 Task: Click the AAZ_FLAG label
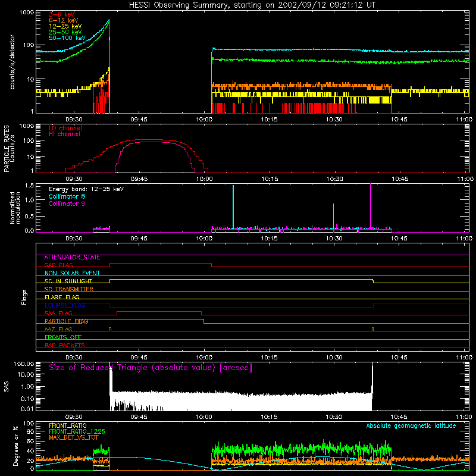(58, 329)
